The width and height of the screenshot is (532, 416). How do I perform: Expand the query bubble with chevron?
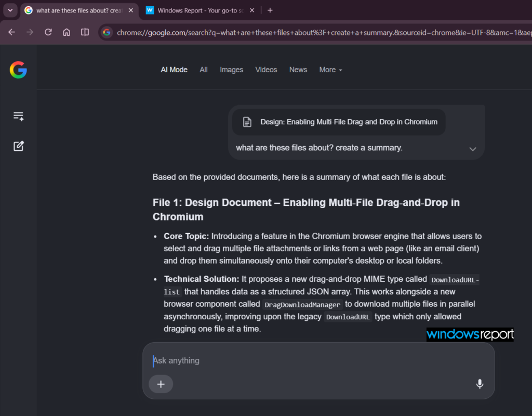point(473,149)
